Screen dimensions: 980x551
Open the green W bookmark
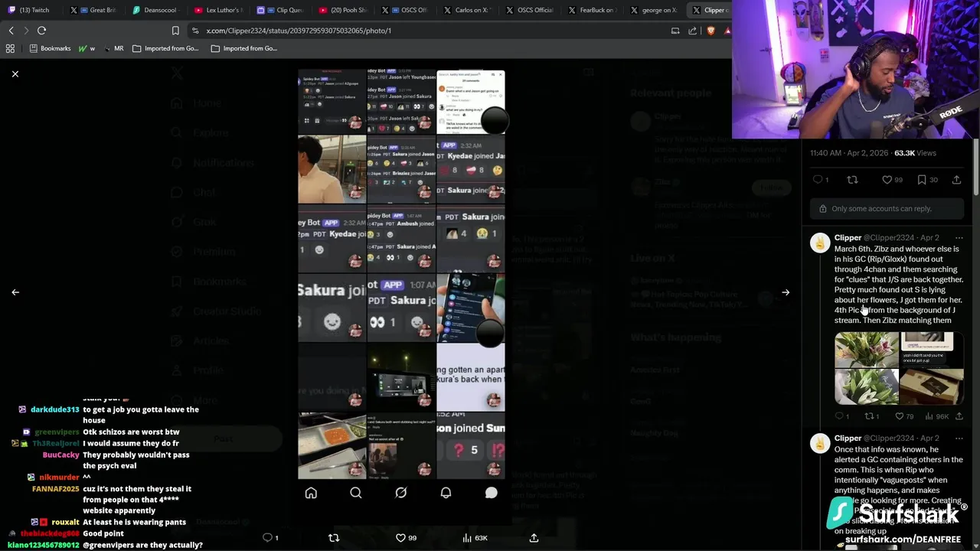(87, 48)
